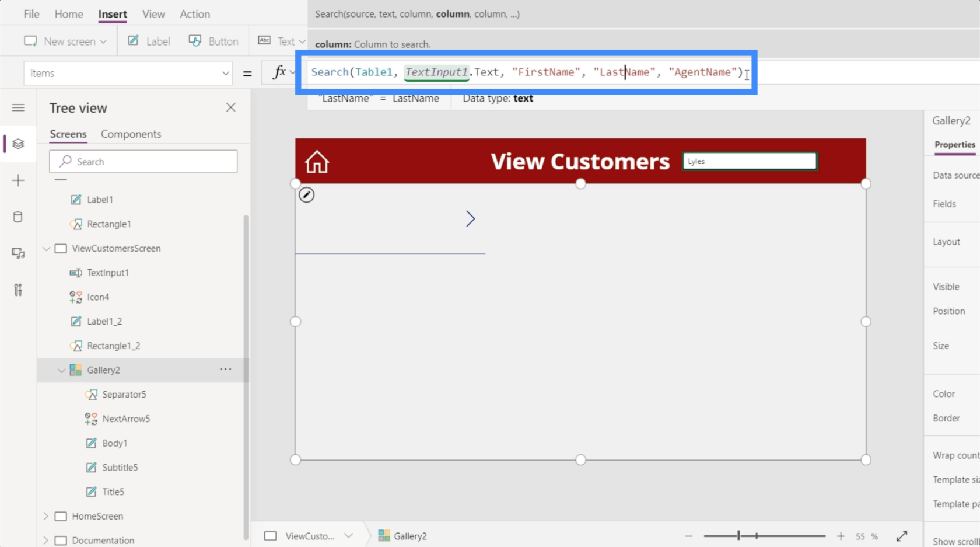Select Label1_2 in the tree view

click(104, 322)
